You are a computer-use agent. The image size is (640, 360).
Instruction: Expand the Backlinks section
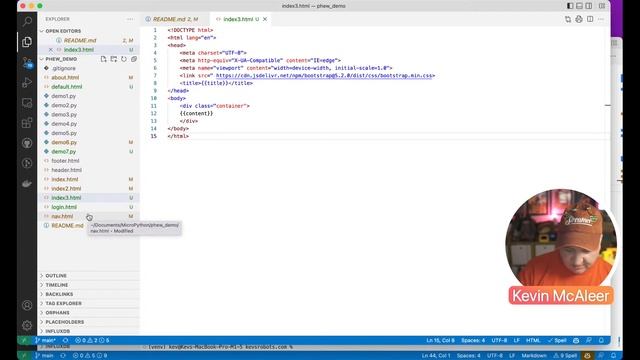[89, 294]
